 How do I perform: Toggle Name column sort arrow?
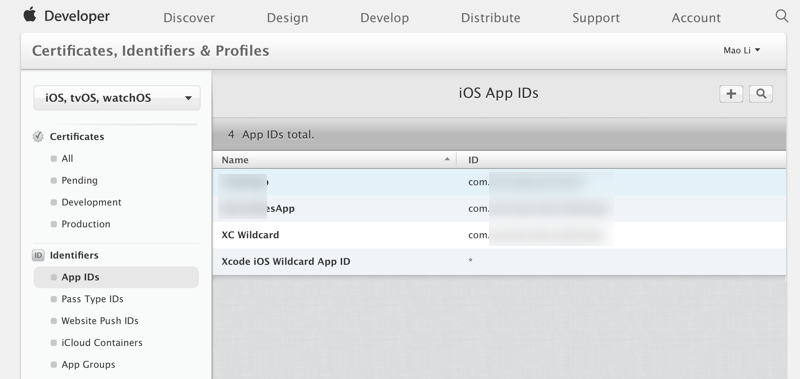coord(447,160)
